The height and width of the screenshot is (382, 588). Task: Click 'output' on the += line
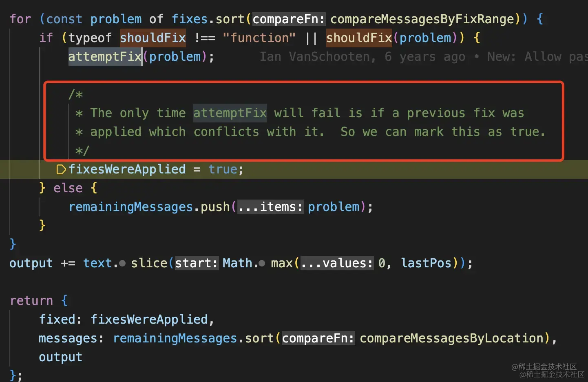tap(31, 263)
